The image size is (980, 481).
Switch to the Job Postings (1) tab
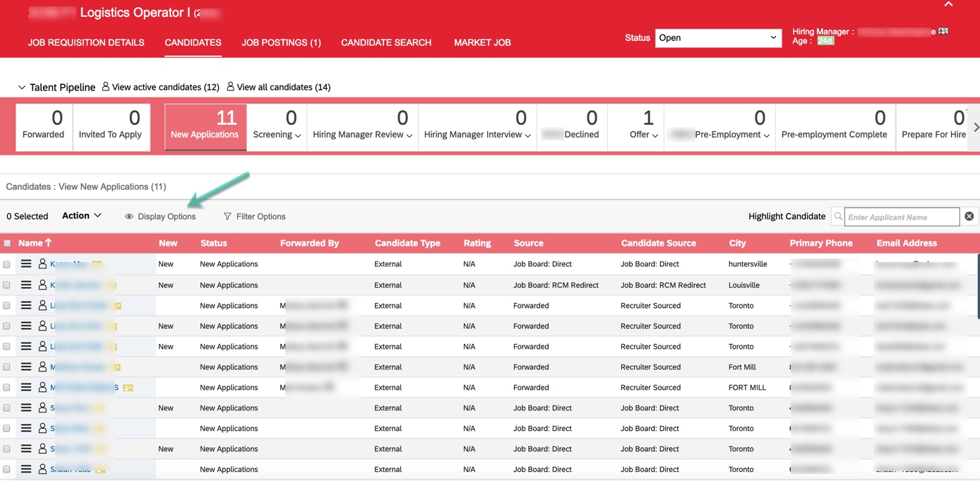281,42
